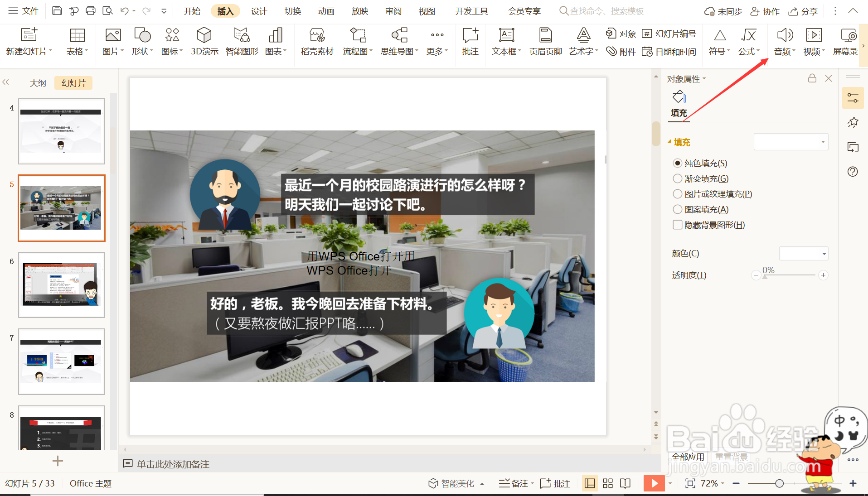Select Picture or Texture Fill (图片或纹理填充)
Image resolution: width=868 pixels, height=496 pixels.
coord(678,194)
